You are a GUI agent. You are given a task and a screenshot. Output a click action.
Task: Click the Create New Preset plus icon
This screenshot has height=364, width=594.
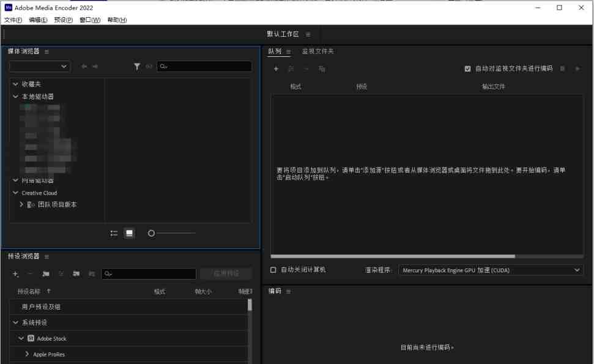pos(15,273)
